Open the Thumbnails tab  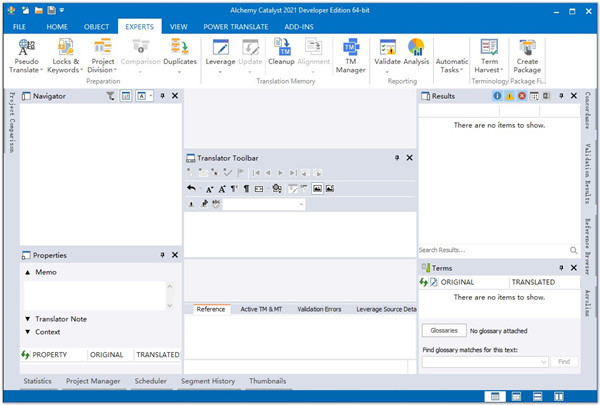point(267,381)
